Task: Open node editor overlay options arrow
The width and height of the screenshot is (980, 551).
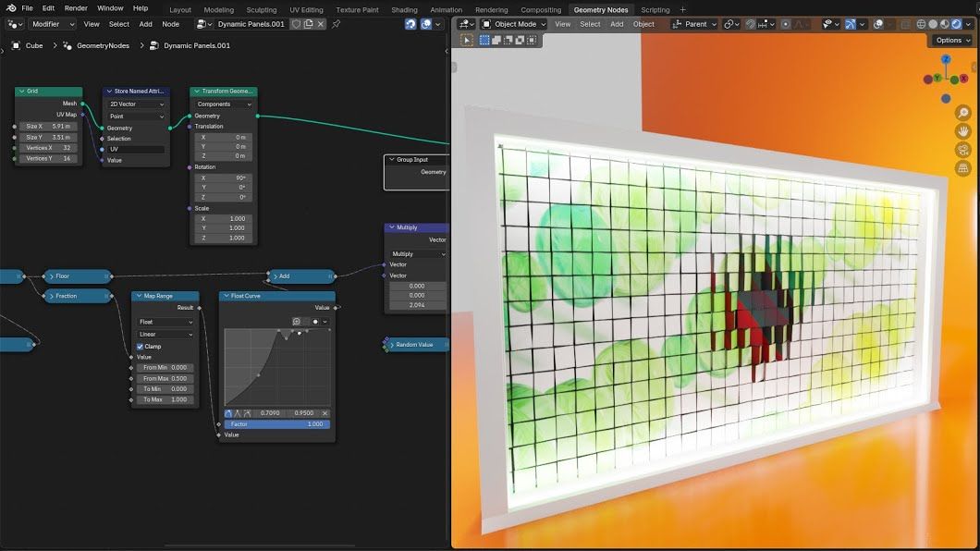Action: pos(438,24)
